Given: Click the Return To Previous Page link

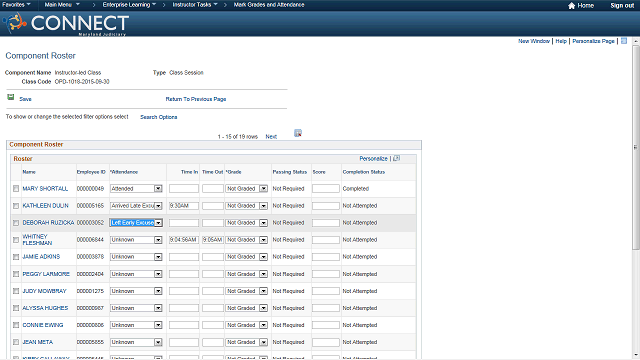Looking at the screenshot, I should point(196,99).
